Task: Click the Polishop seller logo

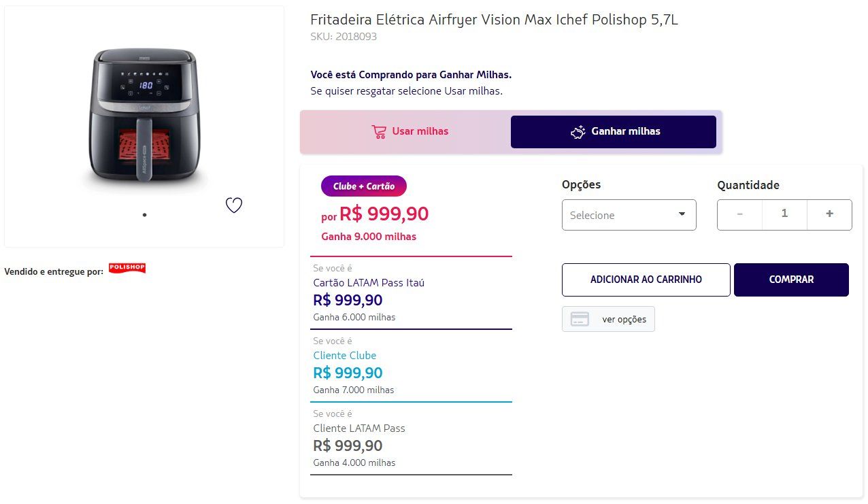Action: click(127, 269)
